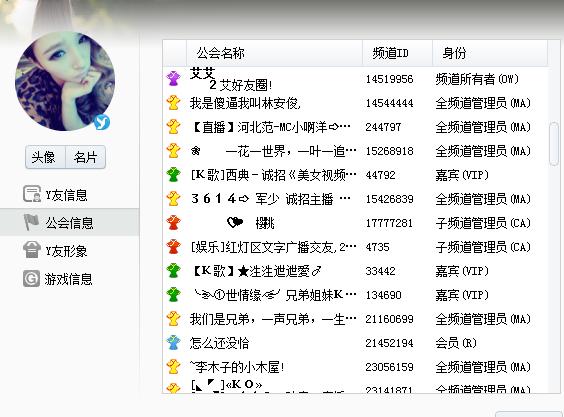
Task: Select guild name 李木子的小木屋!
Action: coord(237,367)
